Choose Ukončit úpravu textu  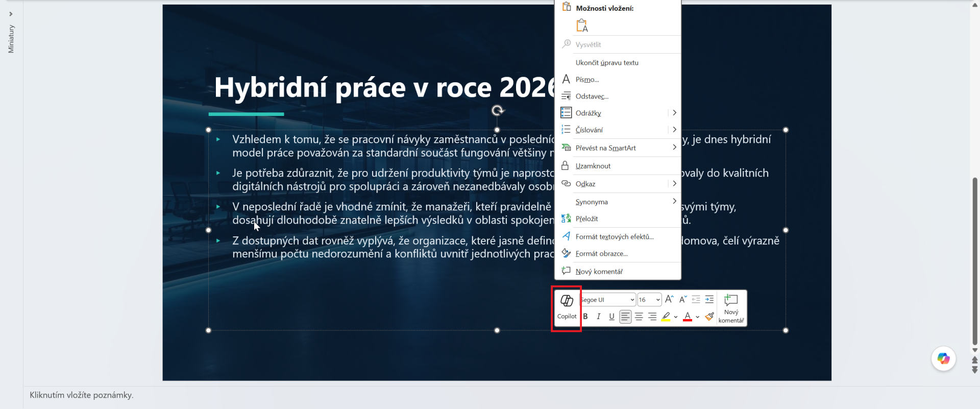coord(618,63)
